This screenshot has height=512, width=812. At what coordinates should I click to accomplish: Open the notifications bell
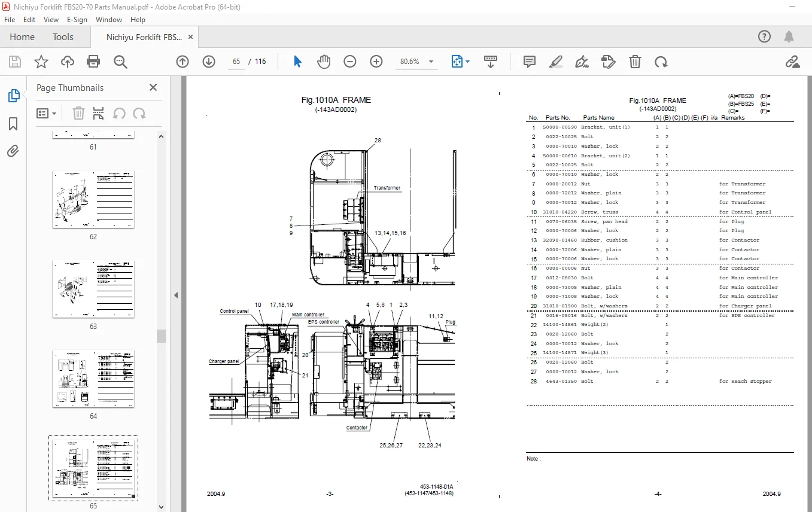coord(790,36)
